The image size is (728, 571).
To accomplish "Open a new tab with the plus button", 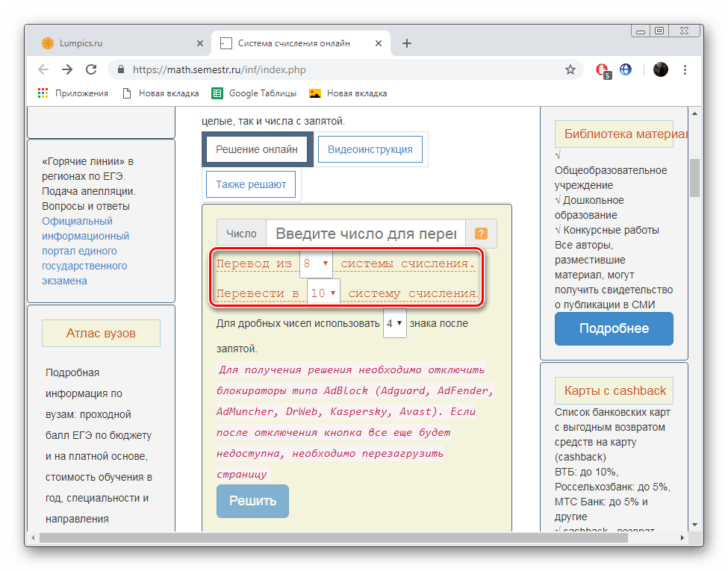I will click(407, 43).
